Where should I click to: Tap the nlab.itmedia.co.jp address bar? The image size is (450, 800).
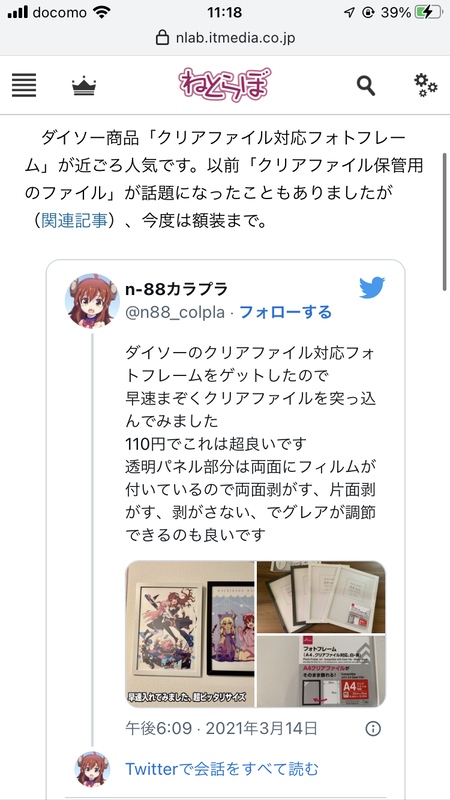tap(225, 38)
